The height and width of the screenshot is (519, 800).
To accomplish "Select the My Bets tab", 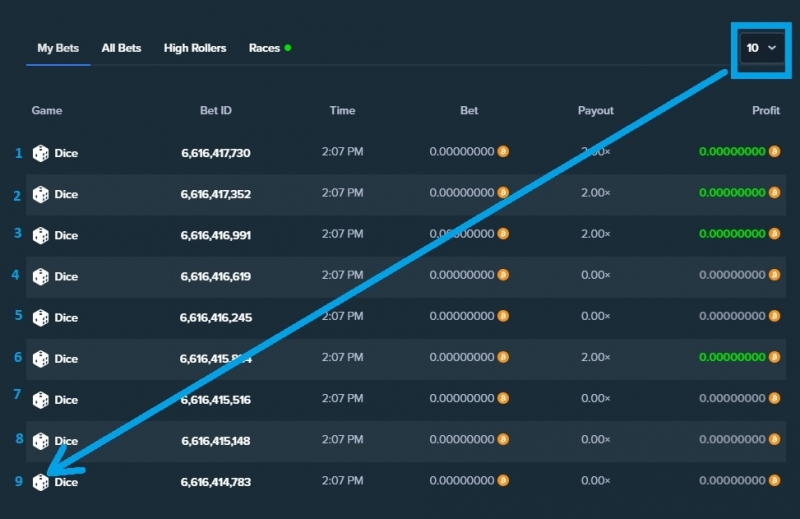I will (x=58, y=48).
